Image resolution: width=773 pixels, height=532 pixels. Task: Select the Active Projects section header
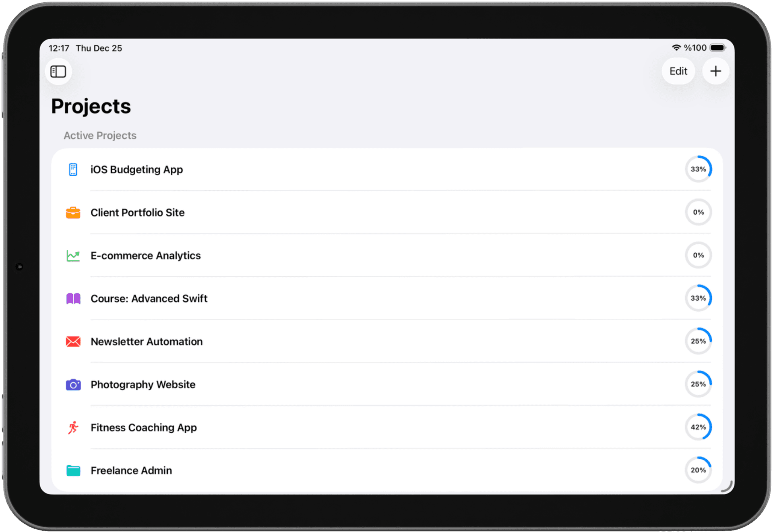click(100, 135)
